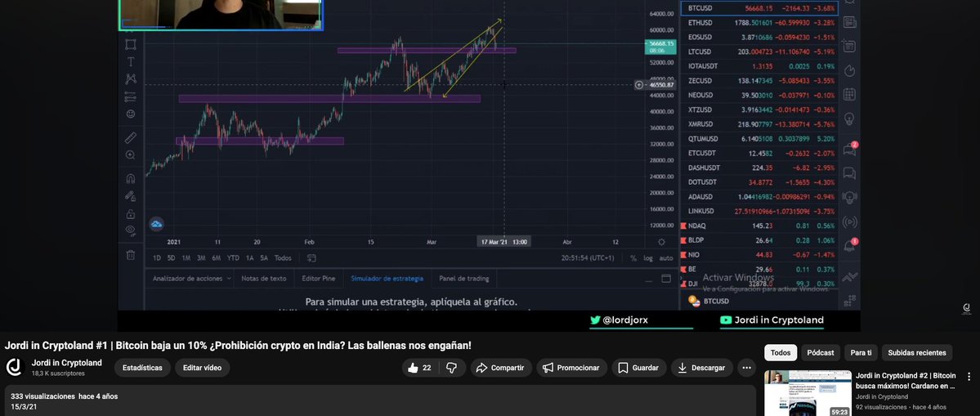The width and height of the screenshot is (980, 416).
Task: Download the video with Descargar button
Action: [702, 368]
